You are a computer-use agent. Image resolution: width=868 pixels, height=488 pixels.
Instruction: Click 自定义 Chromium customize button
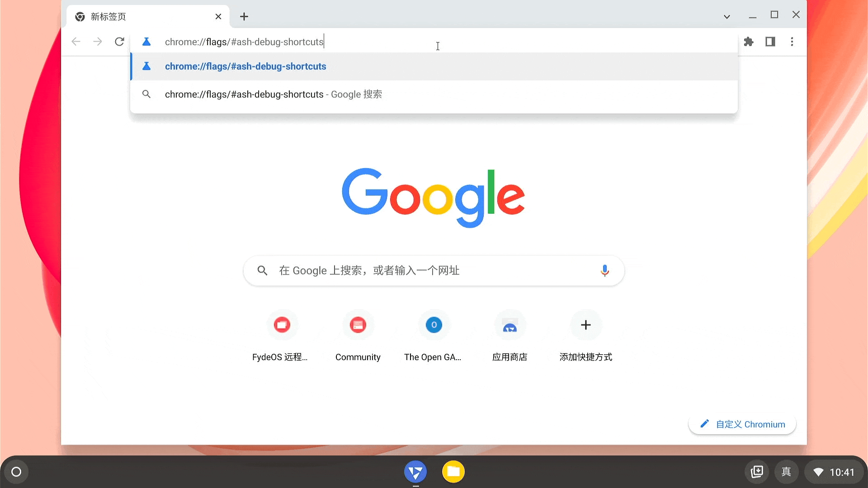tap(742, 424)
